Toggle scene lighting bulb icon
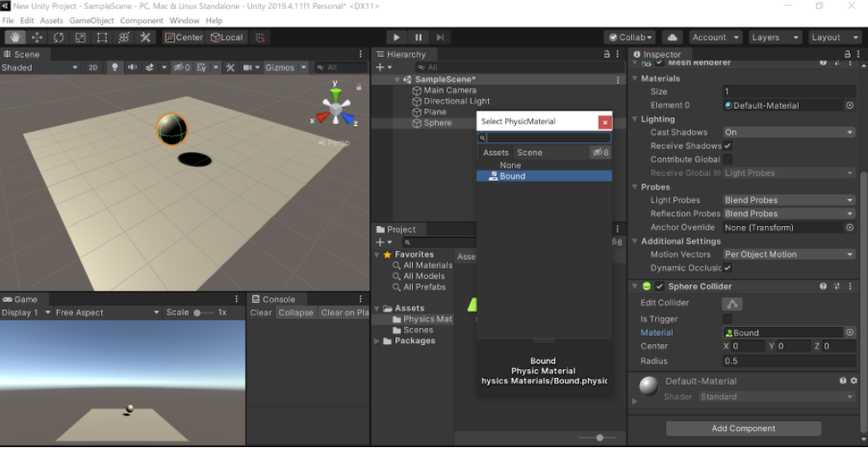The width and height of the screenshot is (868, 450). [115, 67]
